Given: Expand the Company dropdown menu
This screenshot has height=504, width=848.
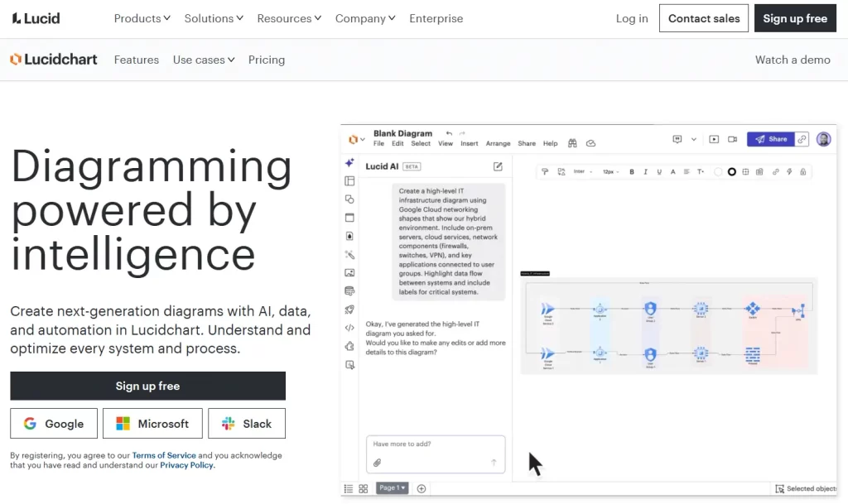Looking at the screenshot, I should [x=365, y=18].
